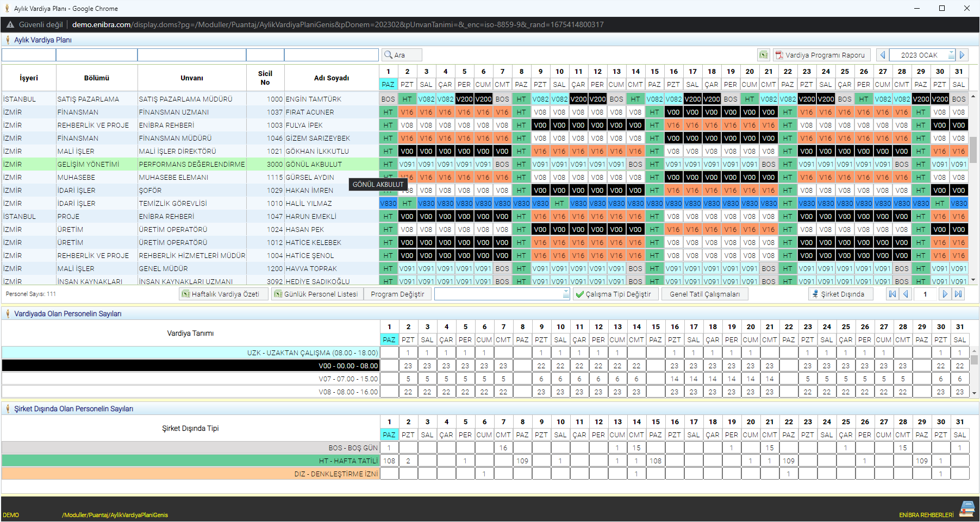Click the Şirket Dışında button
980x522 pixels.
coord(840,294)
